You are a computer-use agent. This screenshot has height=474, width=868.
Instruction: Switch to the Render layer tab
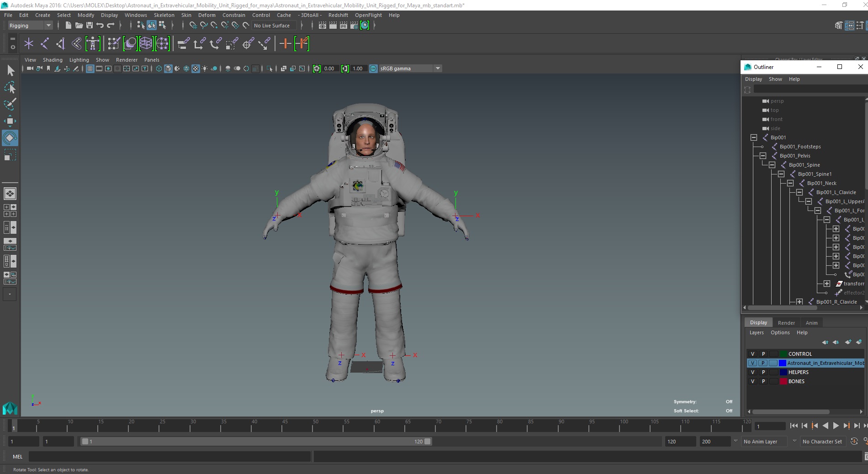[x=786, y=323]
